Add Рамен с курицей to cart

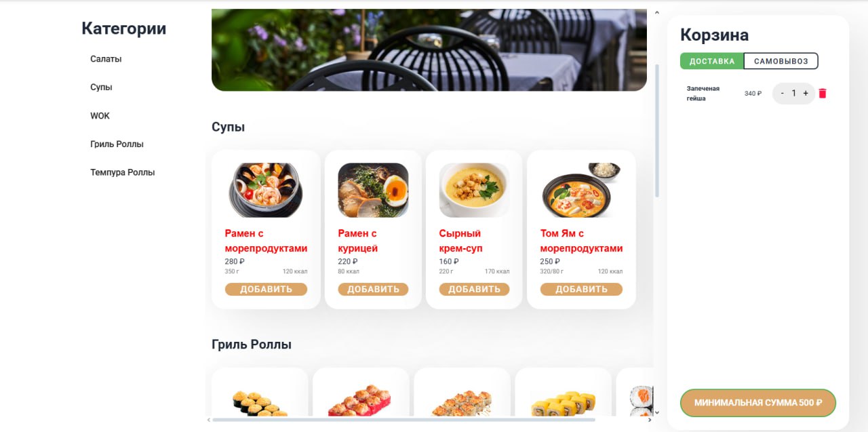(x=373, y=290)
